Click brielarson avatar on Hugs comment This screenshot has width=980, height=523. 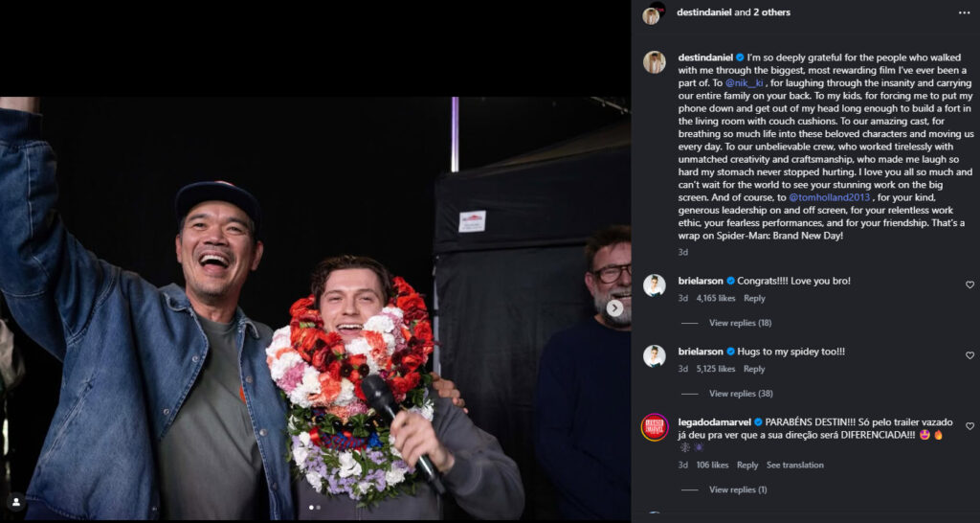[655, 356]
